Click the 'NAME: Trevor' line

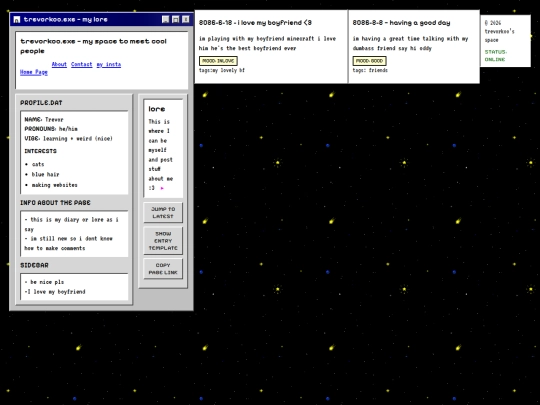44,120
